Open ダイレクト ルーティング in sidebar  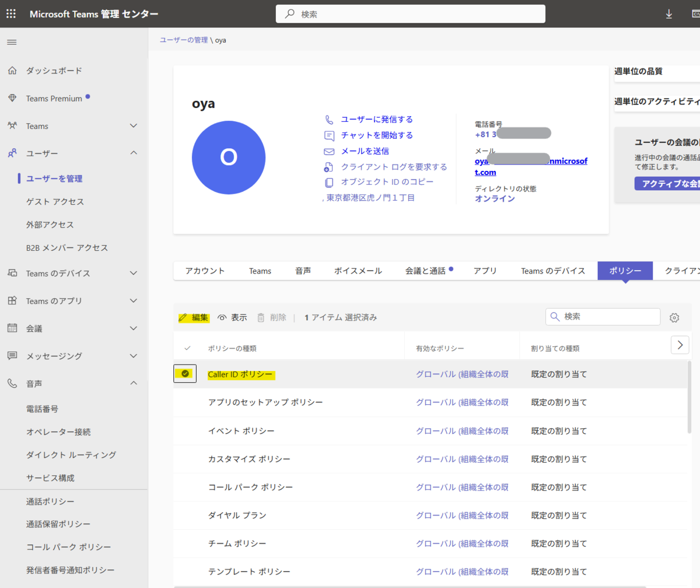point(71,455)
